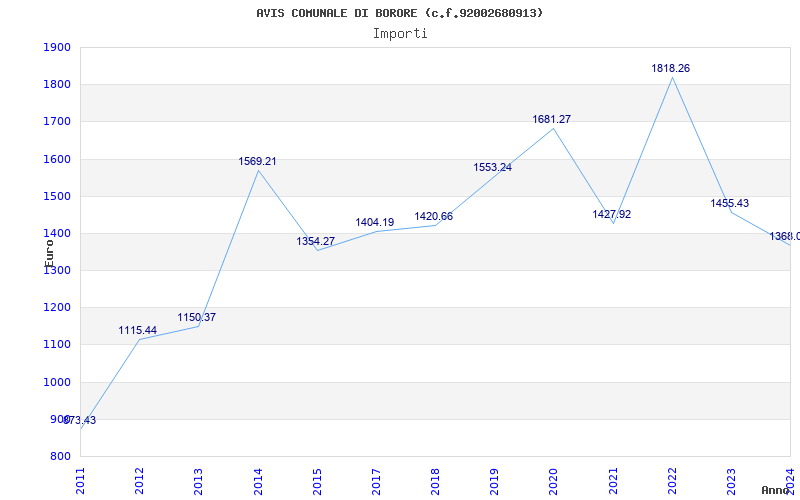Viewport: 800px width, 500px height.
Task: Click x-axis year 2013
Action: point(198,481)
